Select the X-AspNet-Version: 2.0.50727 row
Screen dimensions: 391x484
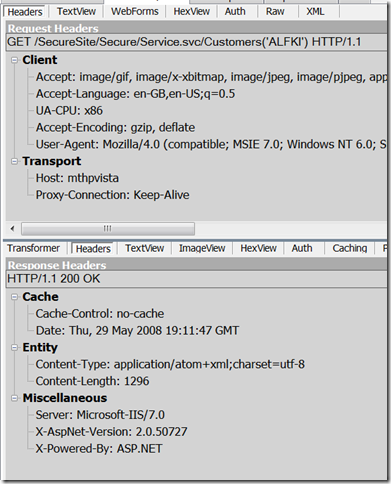tap(111, 432)
